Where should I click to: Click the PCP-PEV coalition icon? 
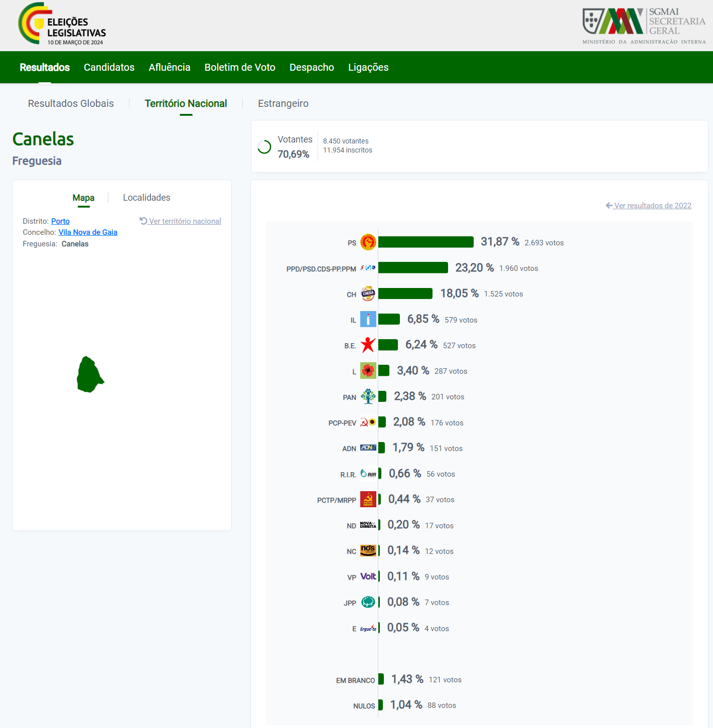369,422
